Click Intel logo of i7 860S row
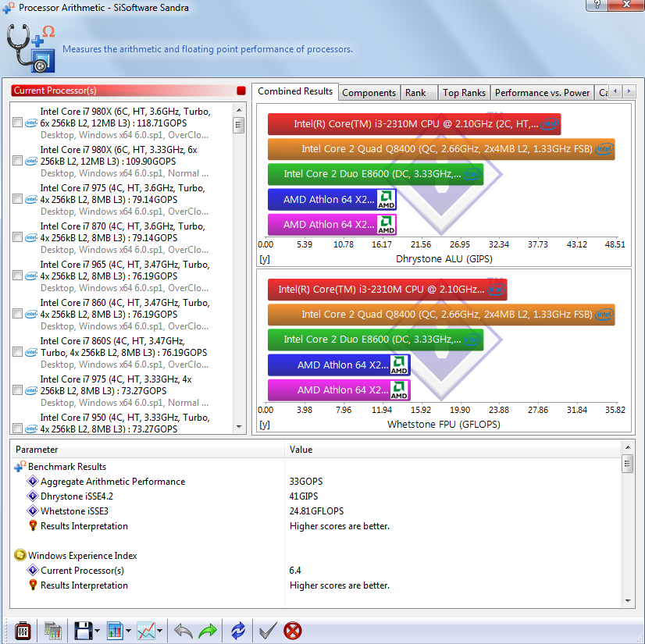 pyautogui.click(x=31, y=352)
